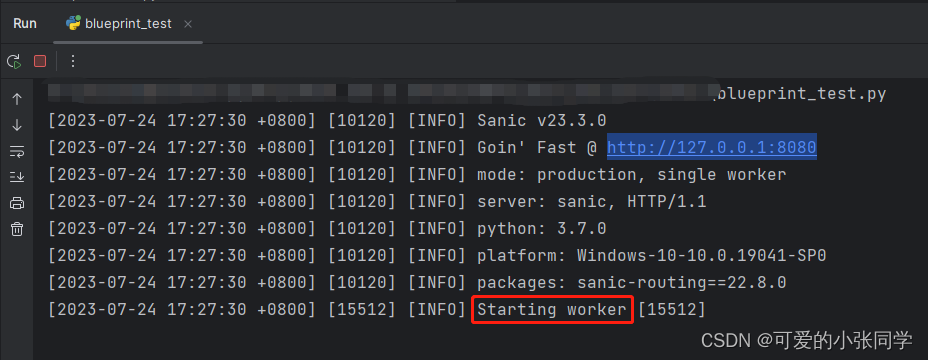Click the Run tool window title
The image size is (928, 360).
click(25, 24)
